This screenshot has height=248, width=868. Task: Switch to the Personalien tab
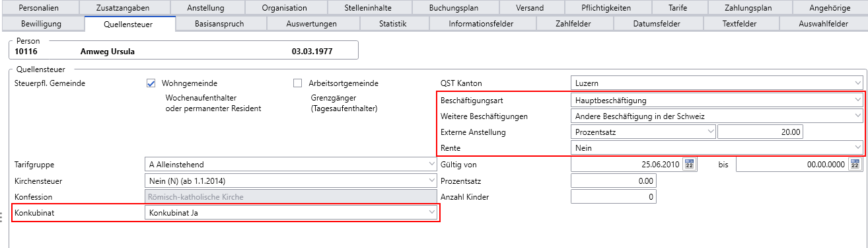pos(39,8)
